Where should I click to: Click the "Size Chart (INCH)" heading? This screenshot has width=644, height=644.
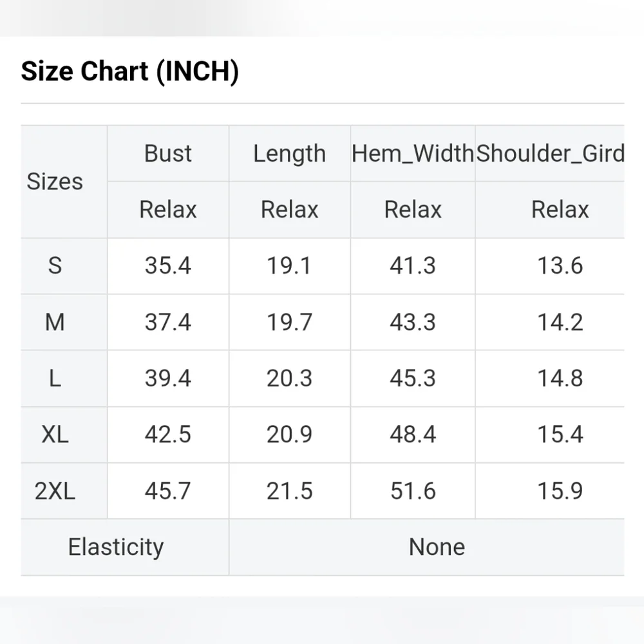[129, 71]
